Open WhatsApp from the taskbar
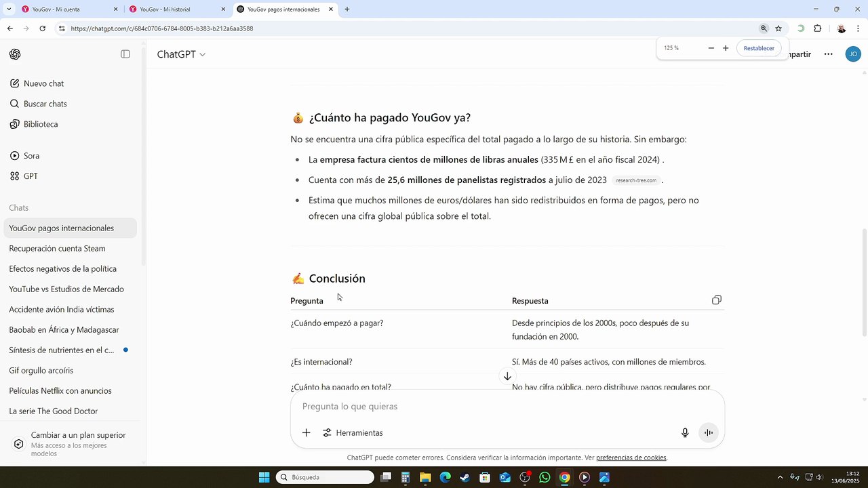 [545, 477]
